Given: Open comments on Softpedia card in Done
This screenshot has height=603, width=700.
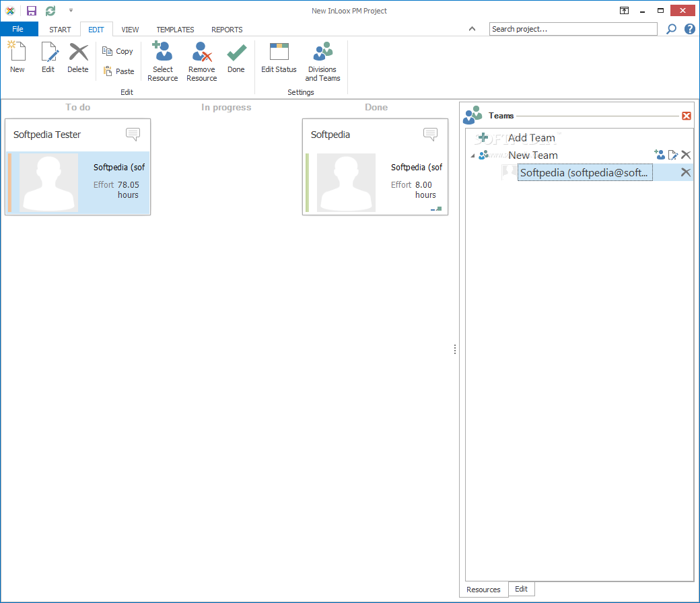Looking at the screenshot, I should [x=430, y=134].
